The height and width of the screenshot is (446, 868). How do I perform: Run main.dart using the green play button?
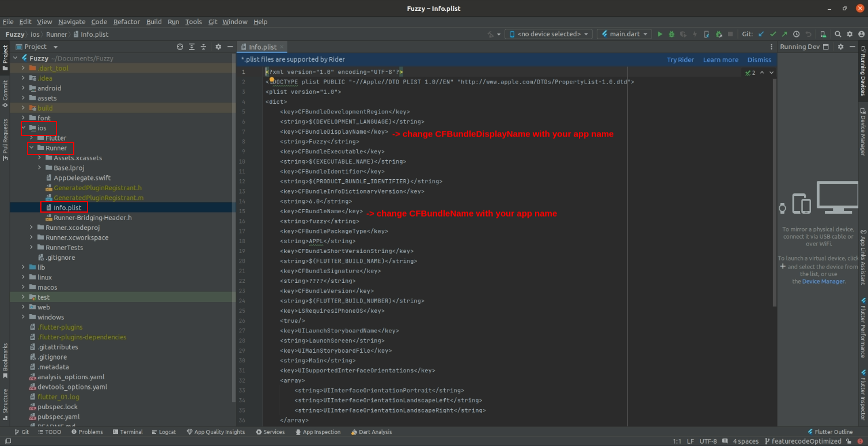tap(659, 34)
